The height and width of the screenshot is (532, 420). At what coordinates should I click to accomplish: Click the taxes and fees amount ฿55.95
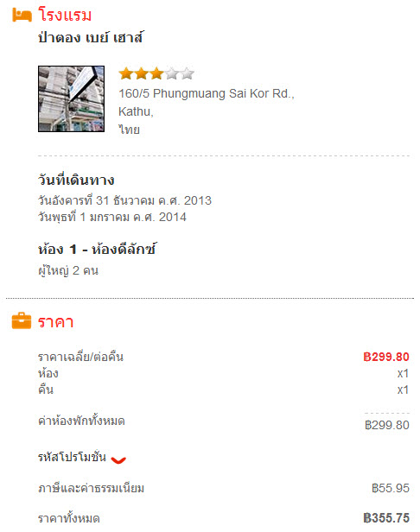[x=391, y=488]
